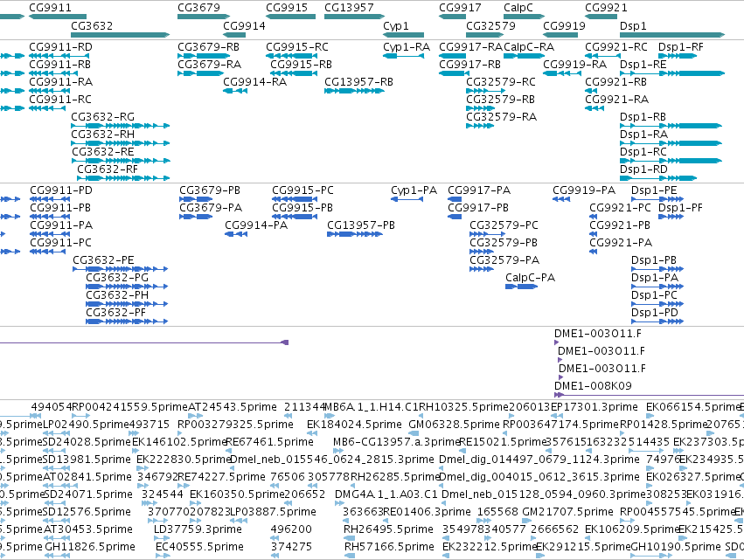Screen dimensions: 744x560
Task: Click the teal CG13957 gene arrow glyph
Action: click(x=354, y=17)
